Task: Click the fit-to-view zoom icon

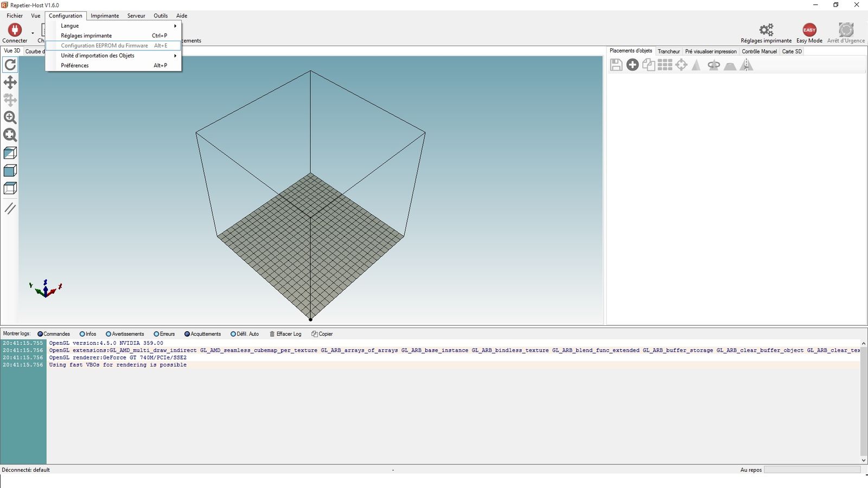Action: [x=10, y=135]
